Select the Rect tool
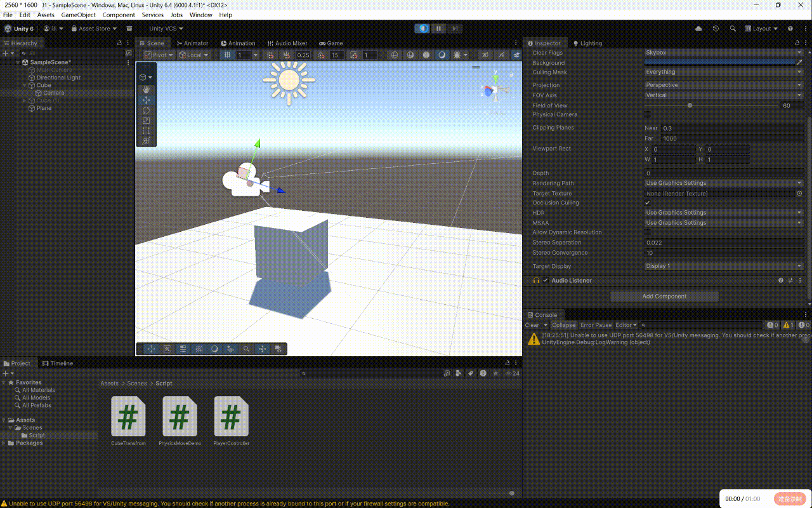 (146, 130)
